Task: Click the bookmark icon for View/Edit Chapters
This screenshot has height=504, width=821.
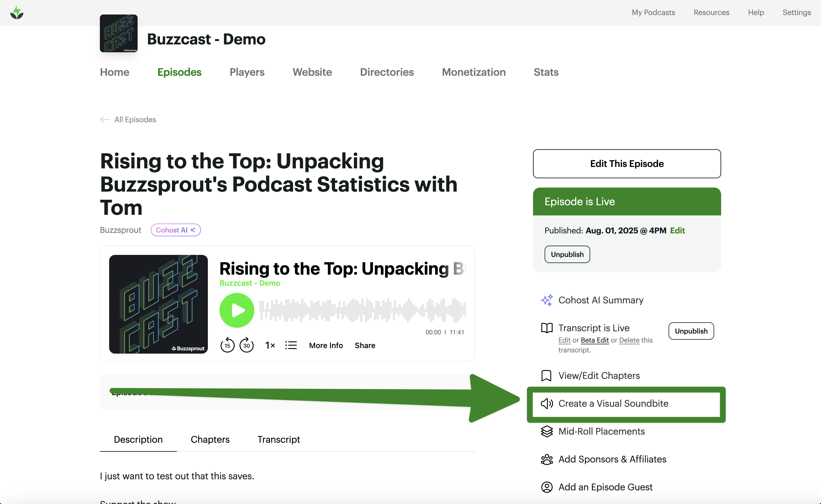Action: (x=546, y=376)
